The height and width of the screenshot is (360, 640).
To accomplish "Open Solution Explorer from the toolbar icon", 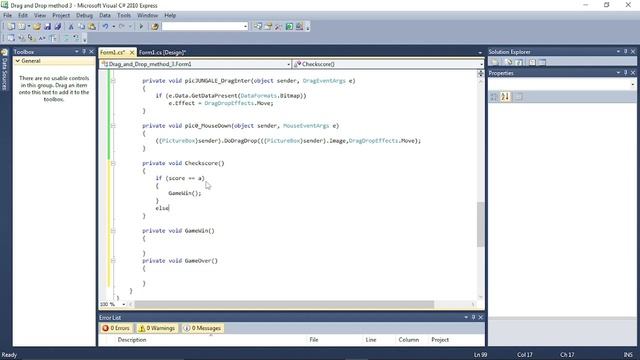I will (x=258, y=27).
